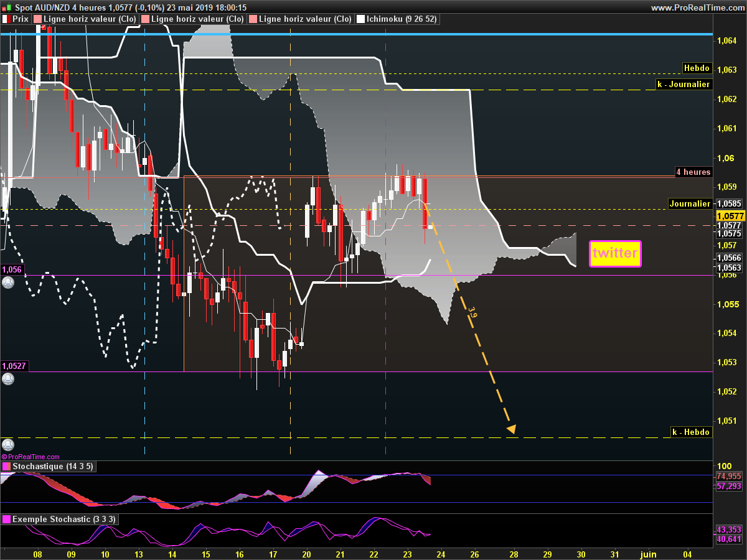Click the 1,056 magenta line price tag
Image resolution: width=747 pixels, height=560 pixels.
click(x=12, y=270)
